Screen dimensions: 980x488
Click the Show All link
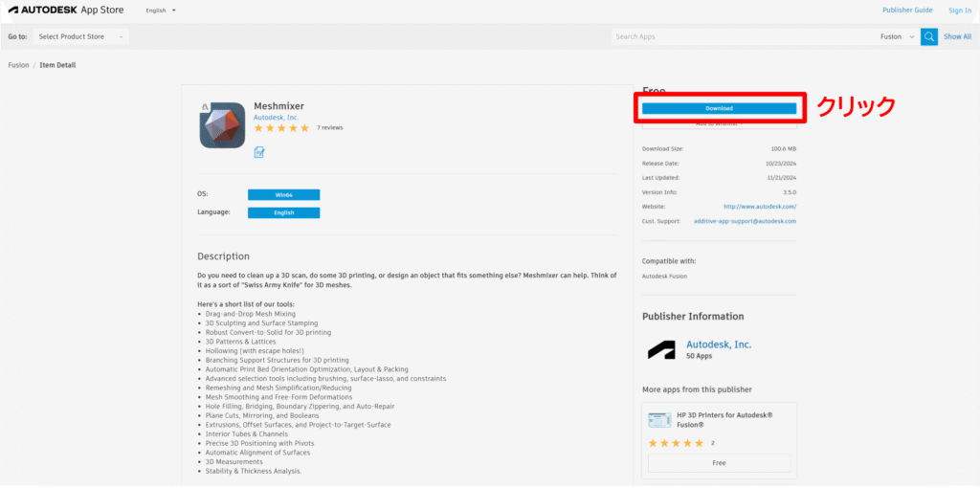click(x=957, y=37)
